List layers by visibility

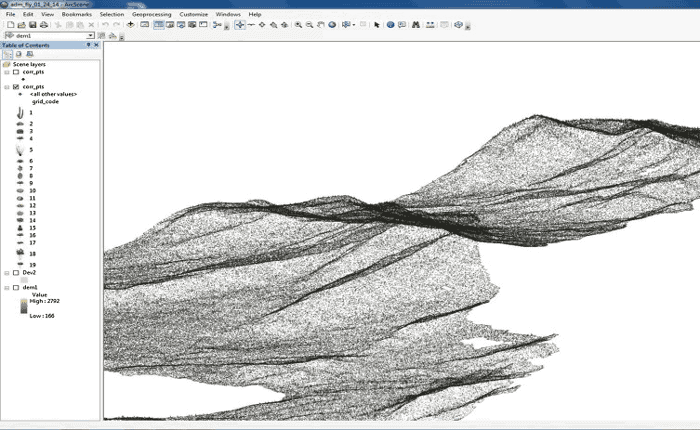click(x=29, y=54)
